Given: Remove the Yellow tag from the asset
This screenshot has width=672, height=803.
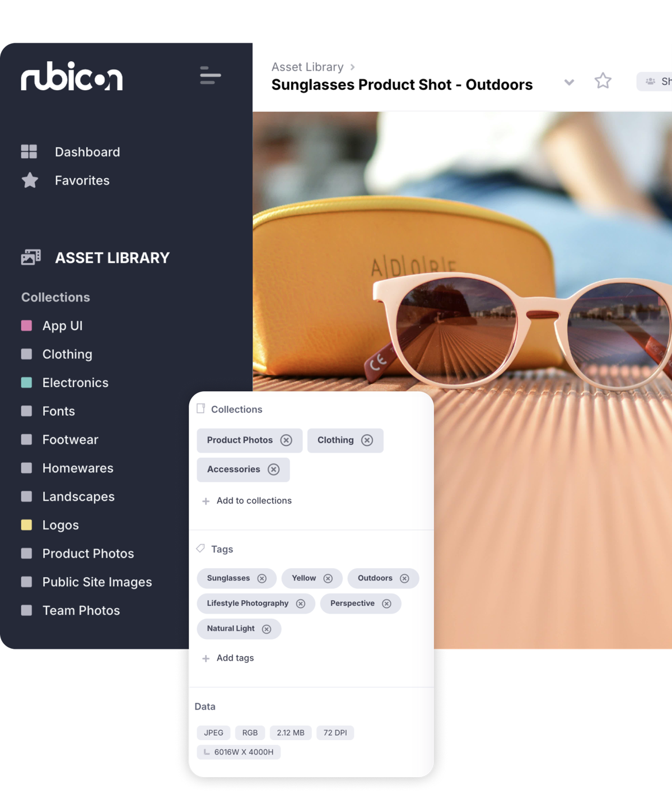Looking at the screenshot, I should click(329, 578).
